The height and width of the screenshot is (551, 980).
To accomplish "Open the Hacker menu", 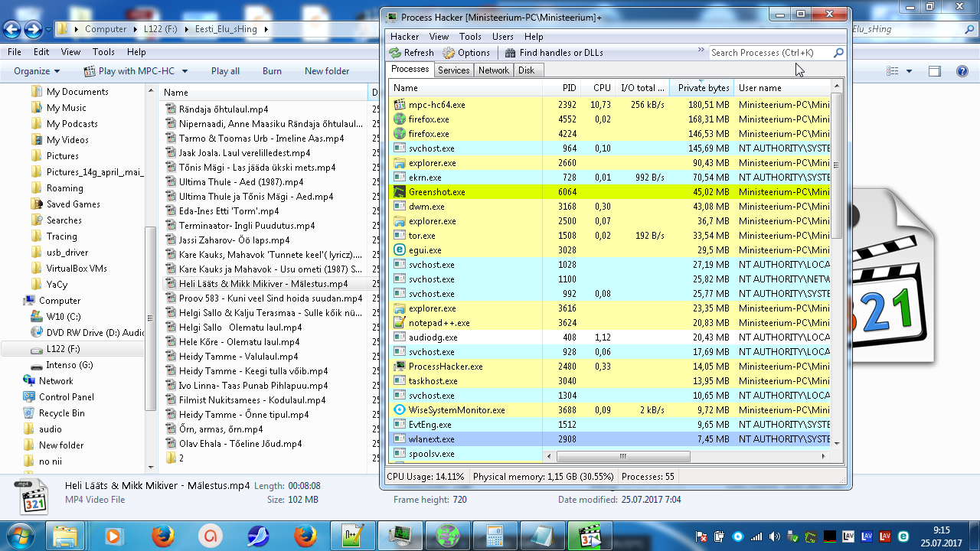I will pos(404,37).
